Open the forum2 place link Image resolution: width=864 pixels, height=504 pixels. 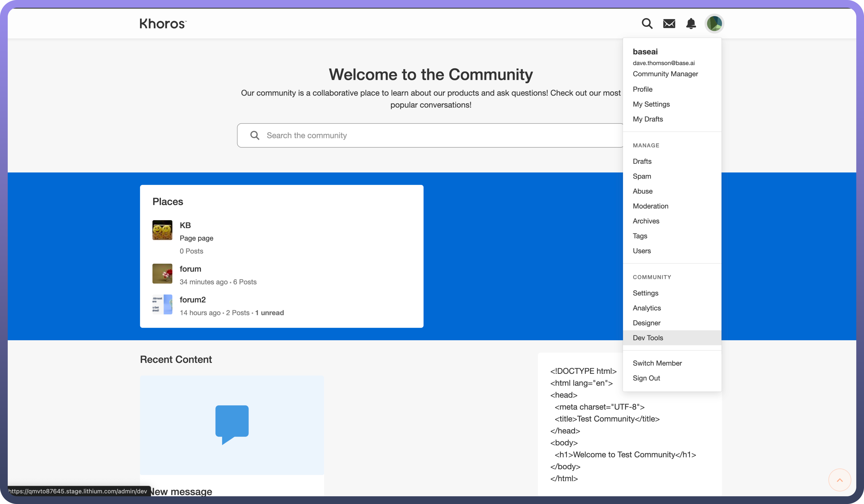tap(192, 300)
